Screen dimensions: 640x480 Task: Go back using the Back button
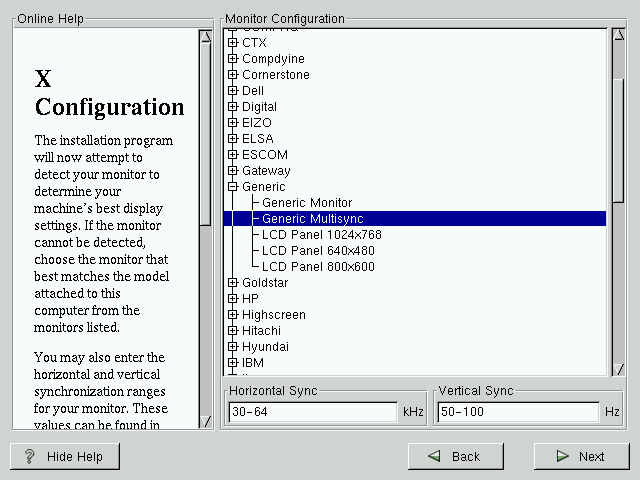coord(455,456)
